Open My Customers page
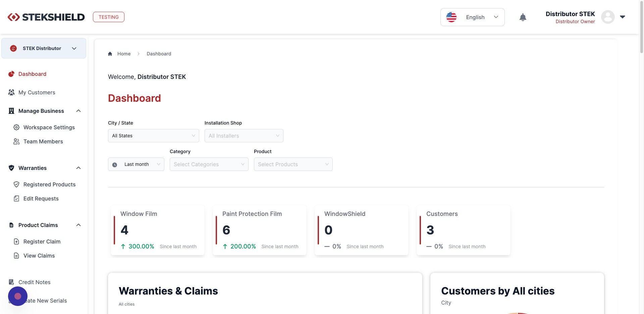 tap(37, 92)
